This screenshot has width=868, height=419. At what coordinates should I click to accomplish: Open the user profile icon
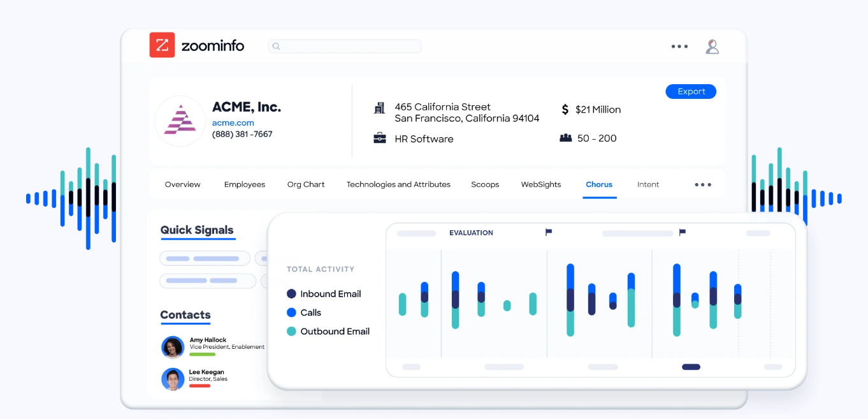712,47
